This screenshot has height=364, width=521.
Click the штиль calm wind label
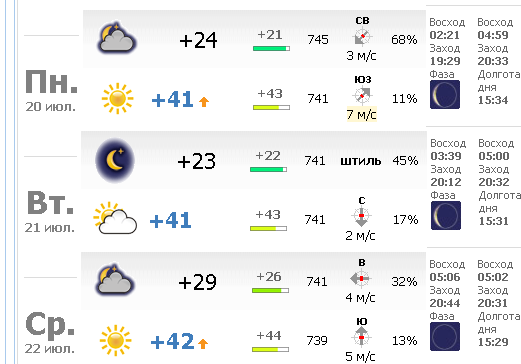coord(361,161)
